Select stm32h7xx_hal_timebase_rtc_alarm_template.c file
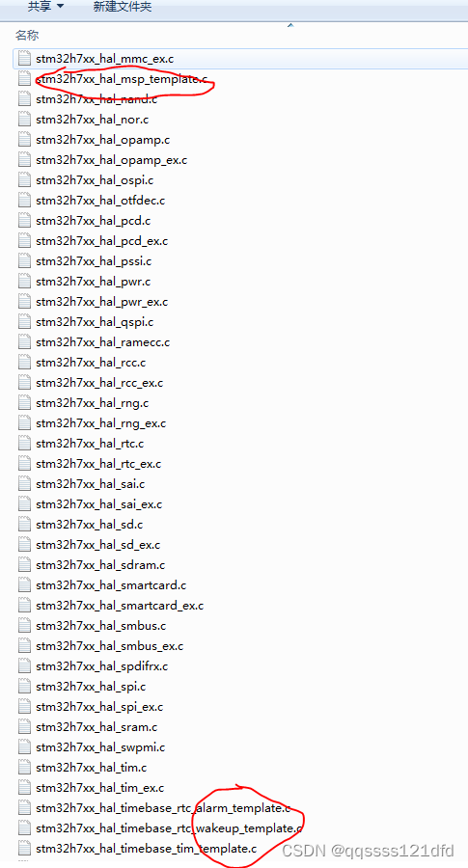Screen dimensions: 468x868 tap(163, 808)
